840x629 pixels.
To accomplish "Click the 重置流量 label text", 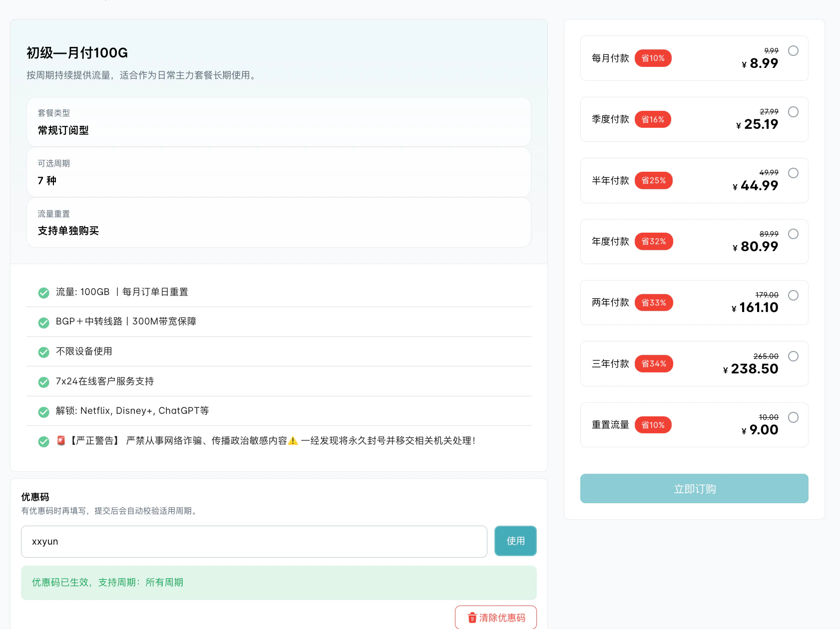I will (x=610, y=425).
